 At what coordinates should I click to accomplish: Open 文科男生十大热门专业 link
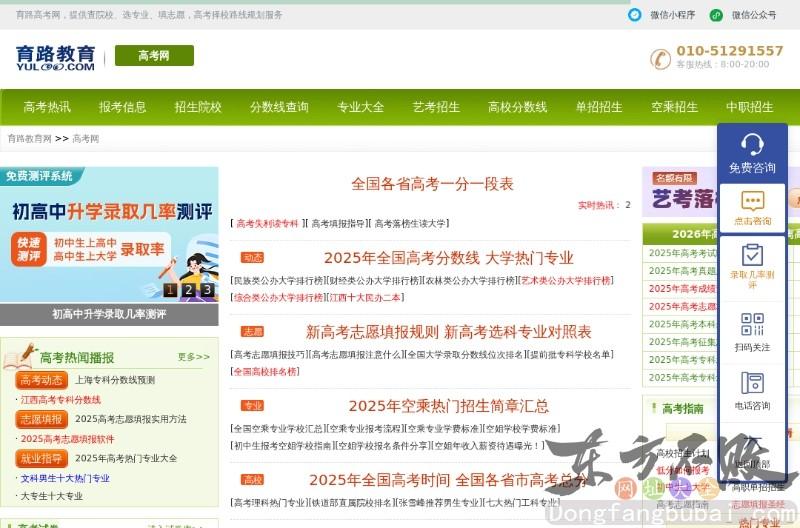point(65,479)
